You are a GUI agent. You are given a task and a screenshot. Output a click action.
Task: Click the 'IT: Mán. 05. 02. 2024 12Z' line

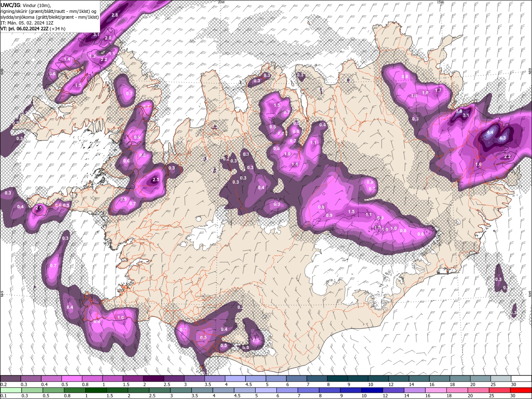click(x=27, y=23)
